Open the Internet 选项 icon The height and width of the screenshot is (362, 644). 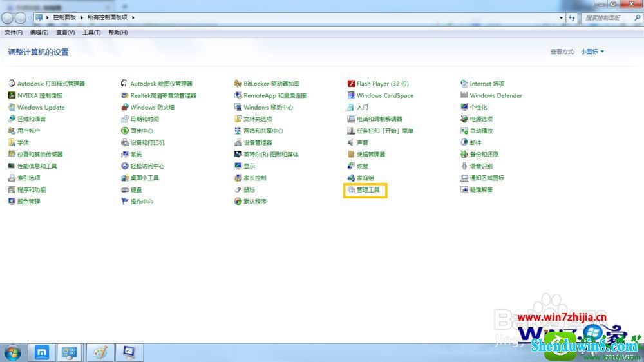point(464,83)
